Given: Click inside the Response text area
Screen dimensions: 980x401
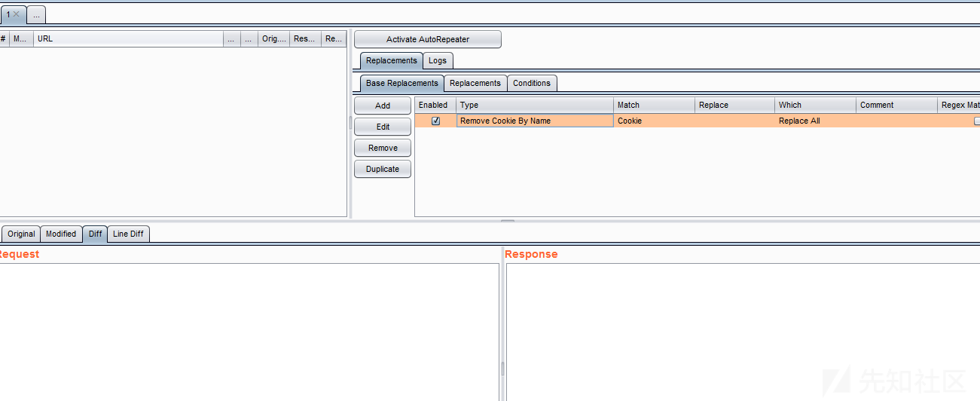Looking at the screenshot, I should point(743,332).
